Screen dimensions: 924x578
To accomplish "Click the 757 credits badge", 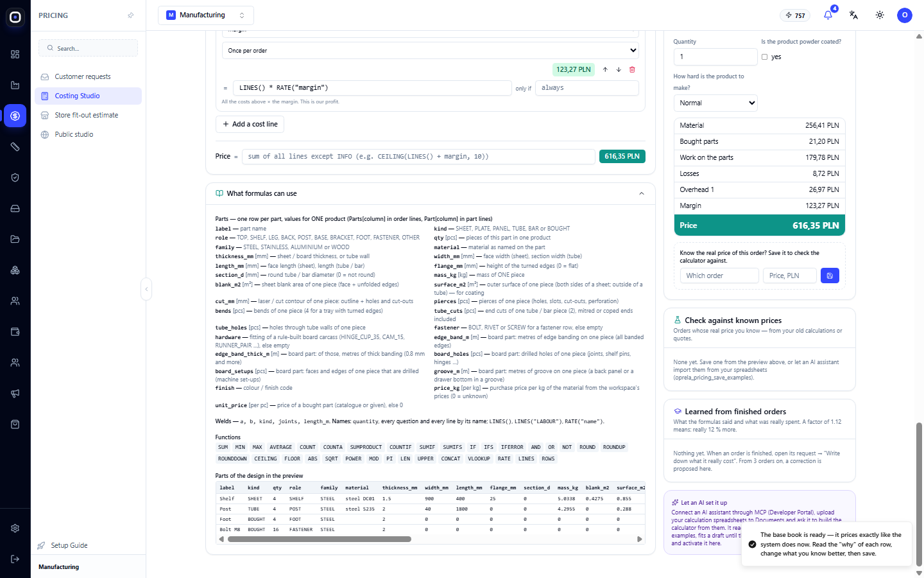I will click(795, 15).
